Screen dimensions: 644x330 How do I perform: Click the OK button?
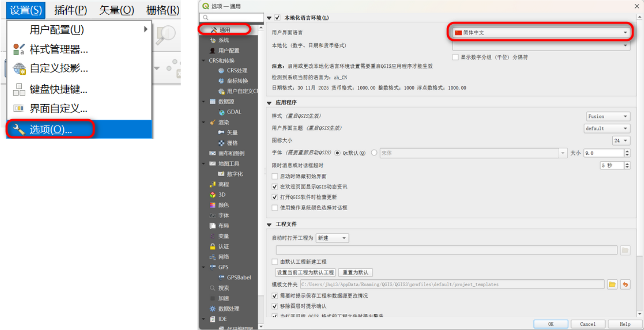[551, 324]
